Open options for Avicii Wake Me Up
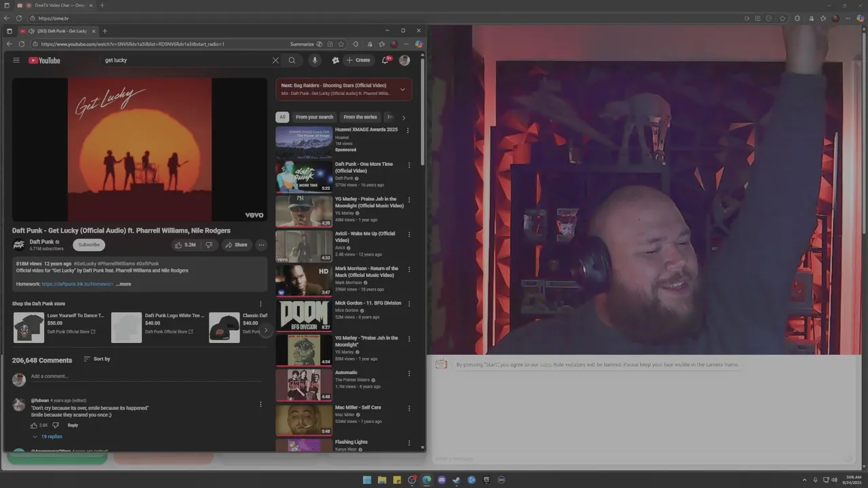868x488 pixels. [x=409, y=235]
